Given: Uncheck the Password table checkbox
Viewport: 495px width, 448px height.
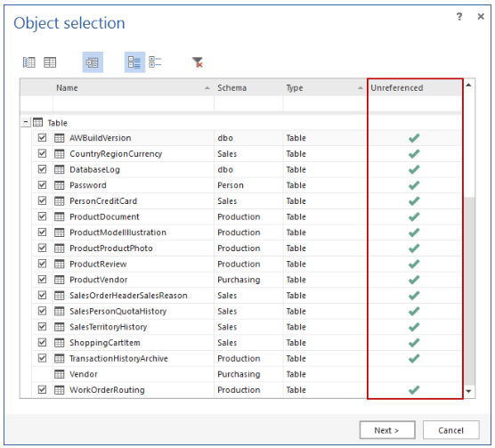Looking at the screenshot, I should pos(42,184).
